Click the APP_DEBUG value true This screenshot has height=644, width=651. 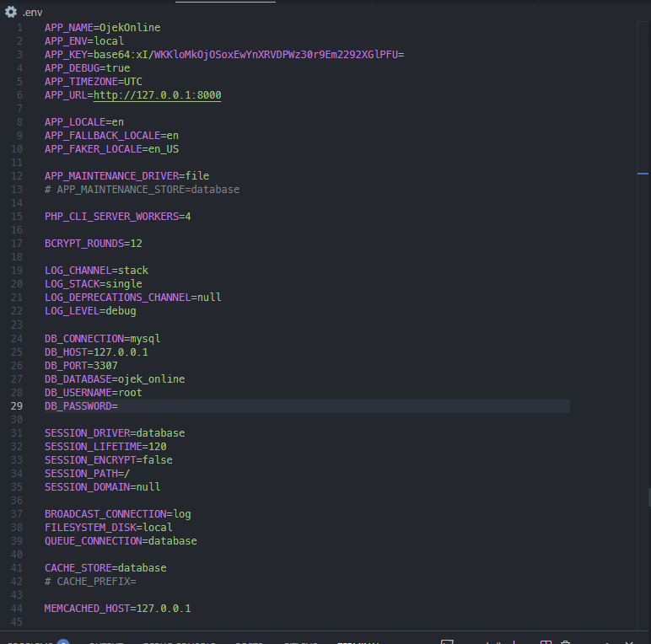coord(118,68)
